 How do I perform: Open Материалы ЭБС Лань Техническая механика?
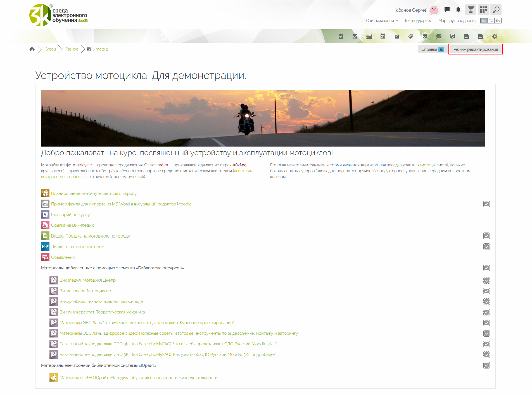147,323
